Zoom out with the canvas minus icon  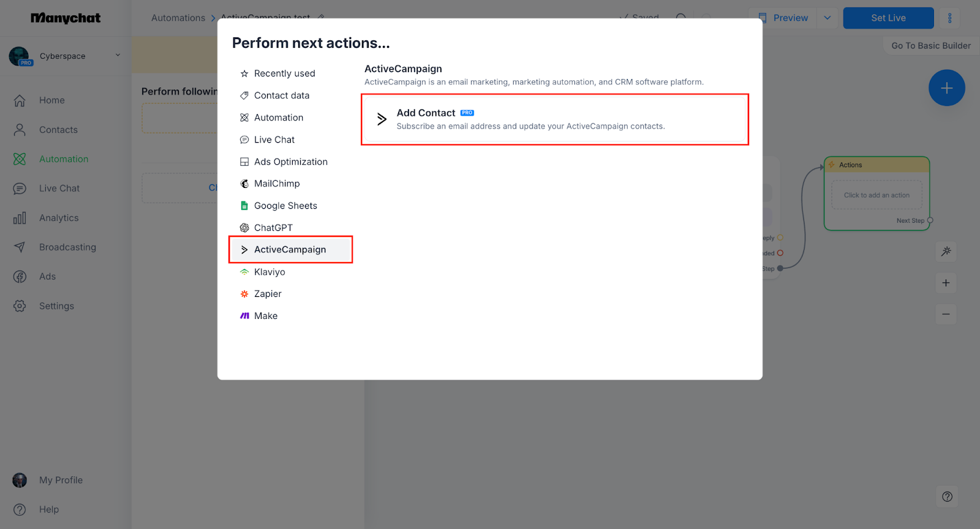946,315
